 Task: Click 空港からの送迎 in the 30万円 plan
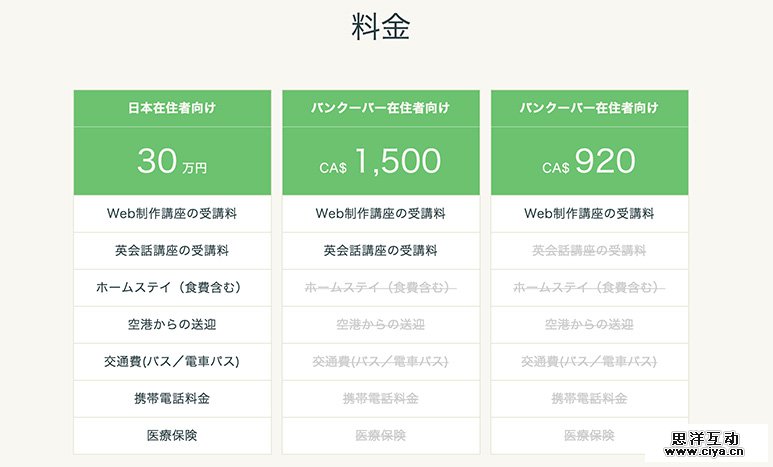(172, 324)
